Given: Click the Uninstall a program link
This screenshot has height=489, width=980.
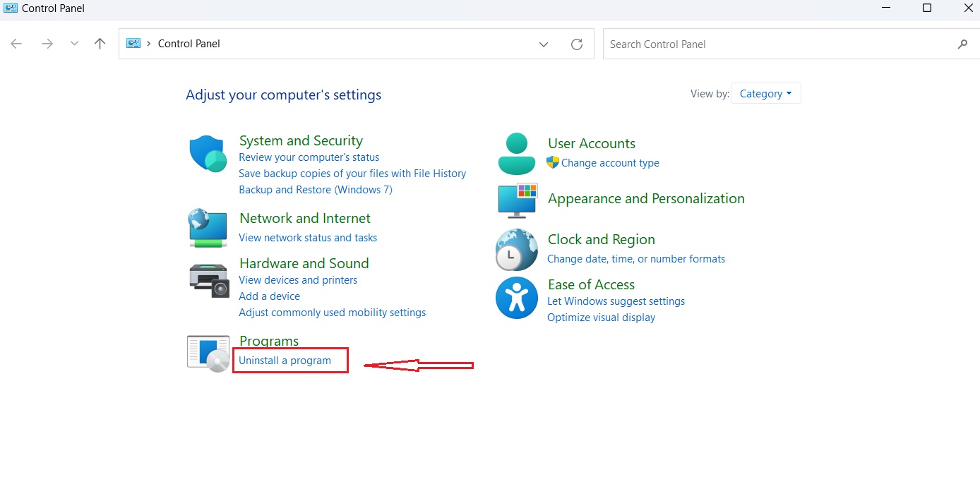Looking at the screenshot, I should [x=285, y=361].
